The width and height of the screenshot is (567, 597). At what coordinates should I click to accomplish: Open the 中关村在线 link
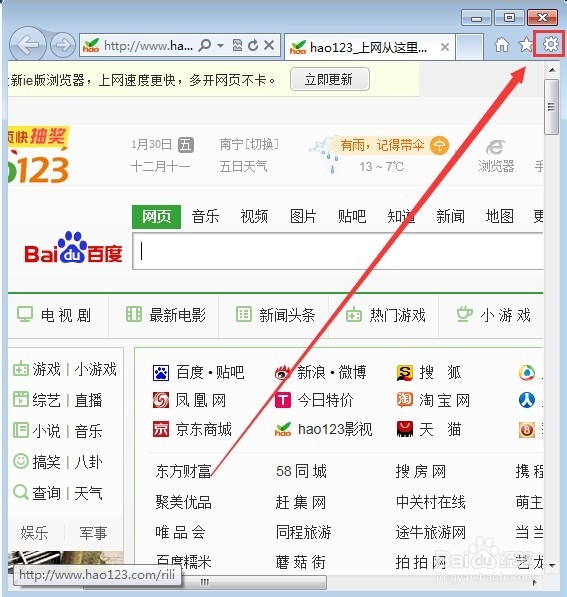pyautogui.click(x=431, y=502)
